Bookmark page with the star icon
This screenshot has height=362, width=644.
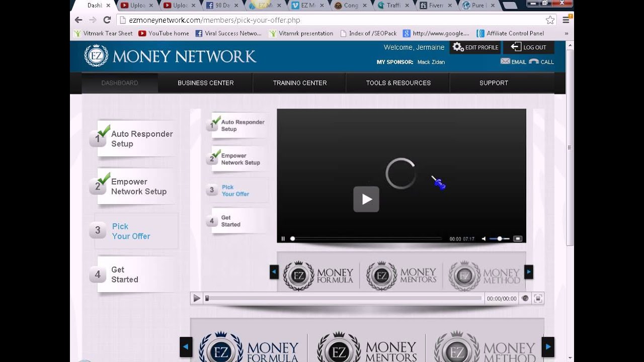coord(550,20)
